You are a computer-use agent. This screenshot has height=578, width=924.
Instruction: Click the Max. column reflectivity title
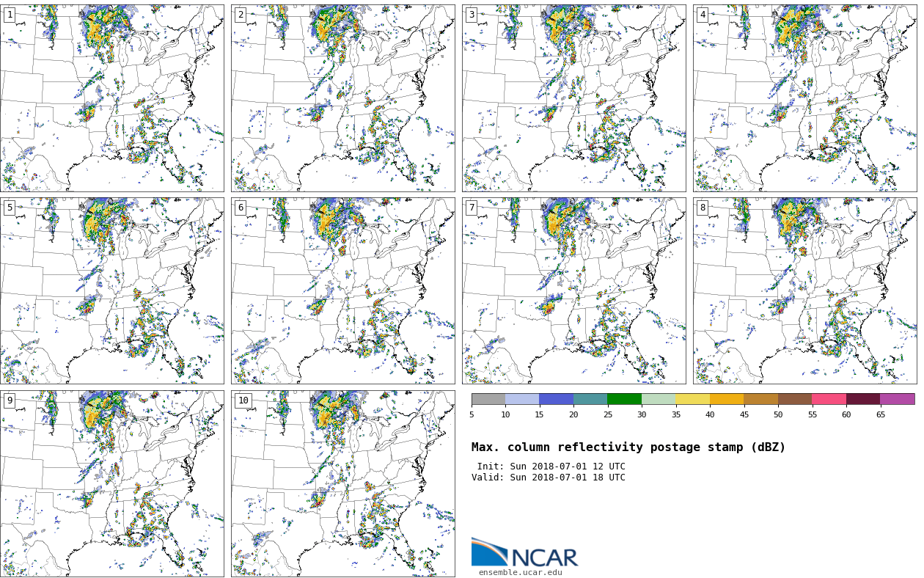coord(628,447)
